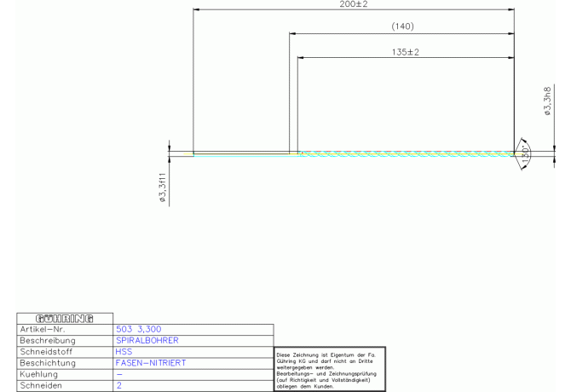Click the article number value 503 3,300
The width and height of the screenshot is (571, 392).
[x=138, y=328]
